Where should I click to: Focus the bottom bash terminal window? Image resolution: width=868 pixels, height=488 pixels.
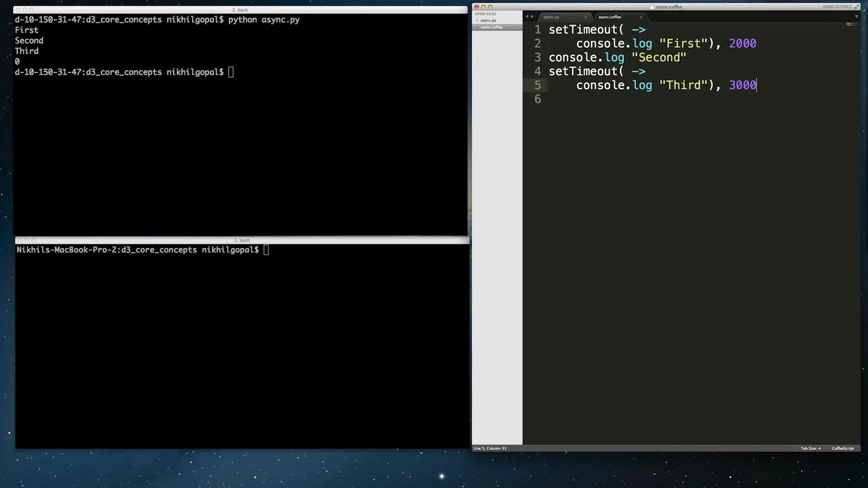coord(242,343)
